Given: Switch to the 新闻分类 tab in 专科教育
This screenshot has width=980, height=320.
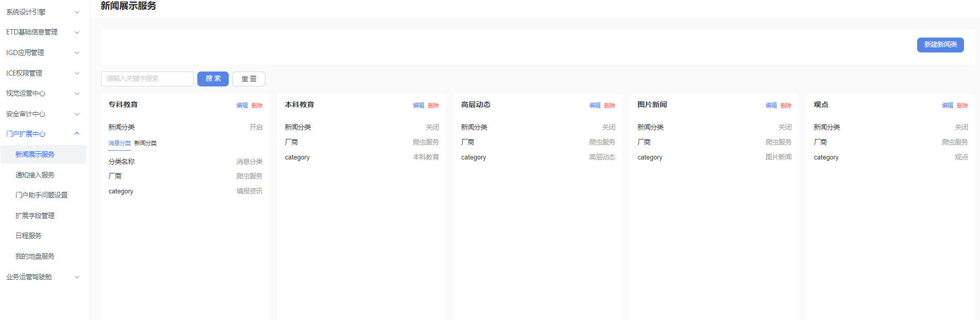Looking at the screenshot, I should (145, 143).
